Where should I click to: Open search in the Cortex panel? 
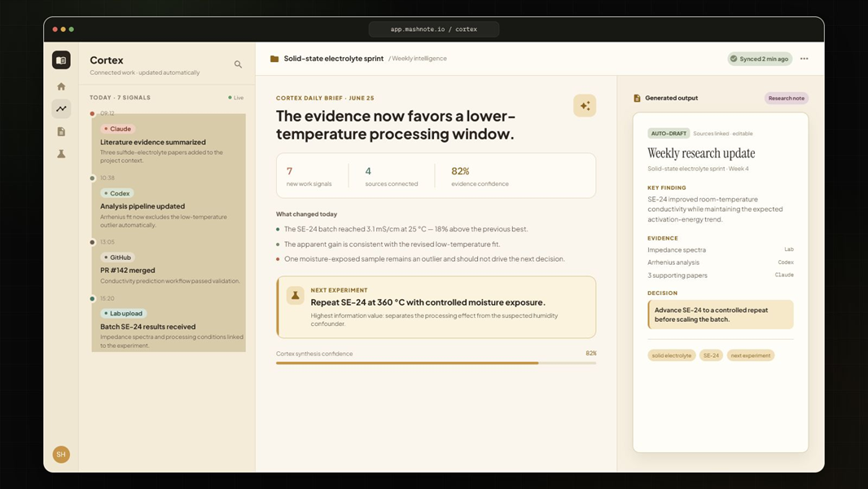coord(238,64)
